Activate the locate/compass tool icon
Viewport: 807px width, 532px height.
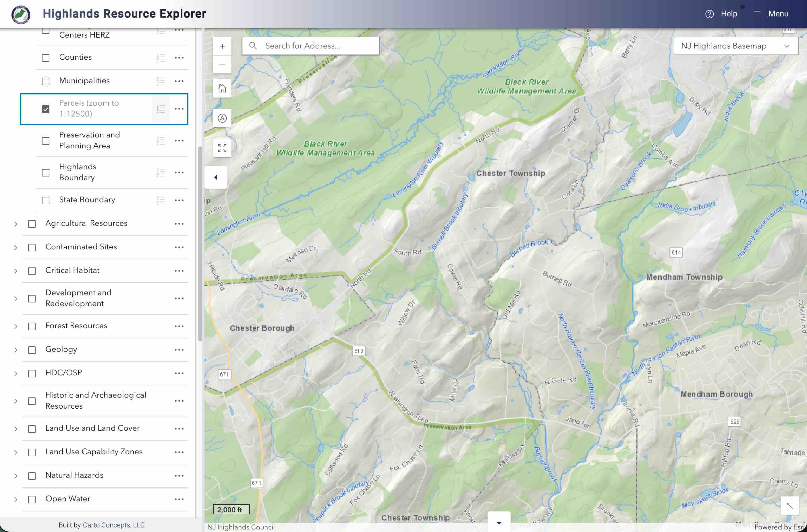coord(222,119)
